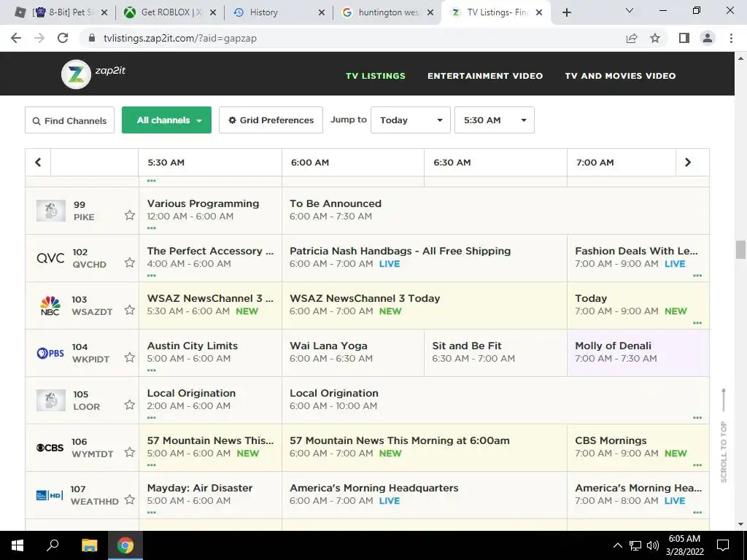Click the zap2it logo icon
The width and height of the screenshot is (747, 560).
(76, 74)
